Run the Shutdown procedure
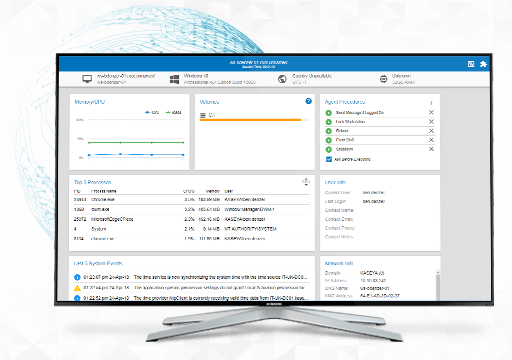Viewport: 512px width, 360px height. 328,149
